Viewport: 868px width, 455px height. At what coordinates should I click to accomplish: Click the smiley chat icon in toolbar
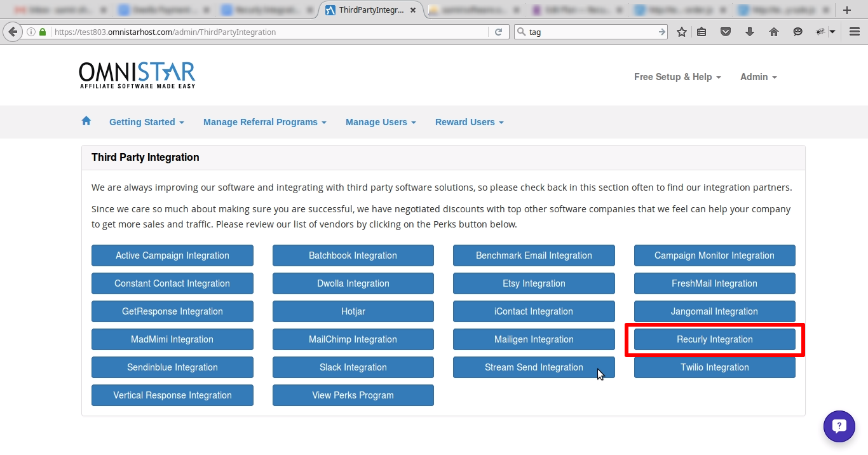[798, 32]
